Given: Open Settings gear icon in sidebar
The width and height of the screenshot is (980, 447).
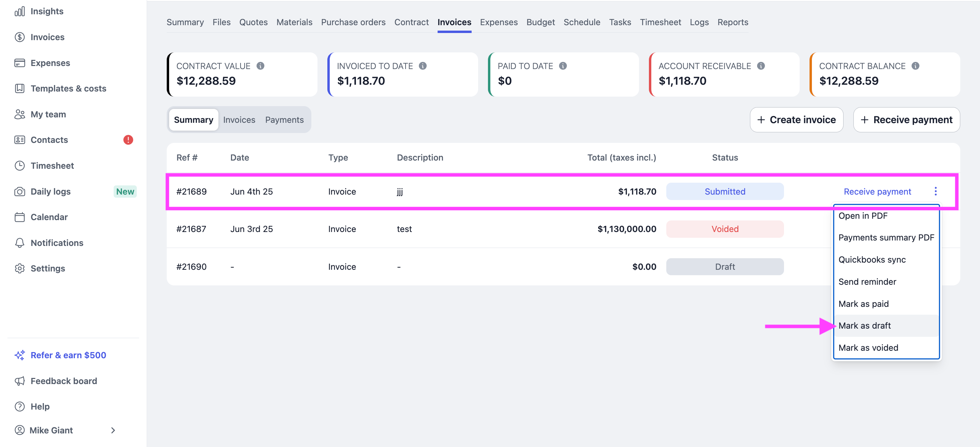Looking at the screenshot, I should [19, 268].
